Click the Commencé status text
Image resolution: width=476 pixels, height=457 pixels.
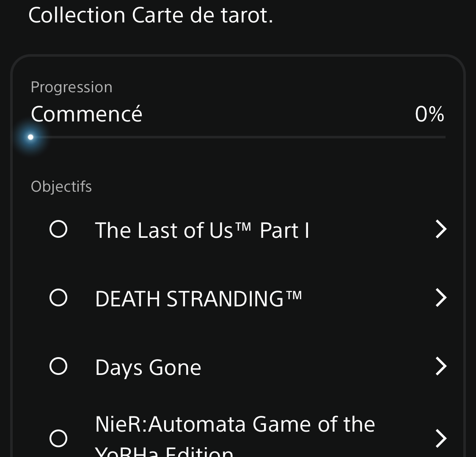(x=86, y=114)
